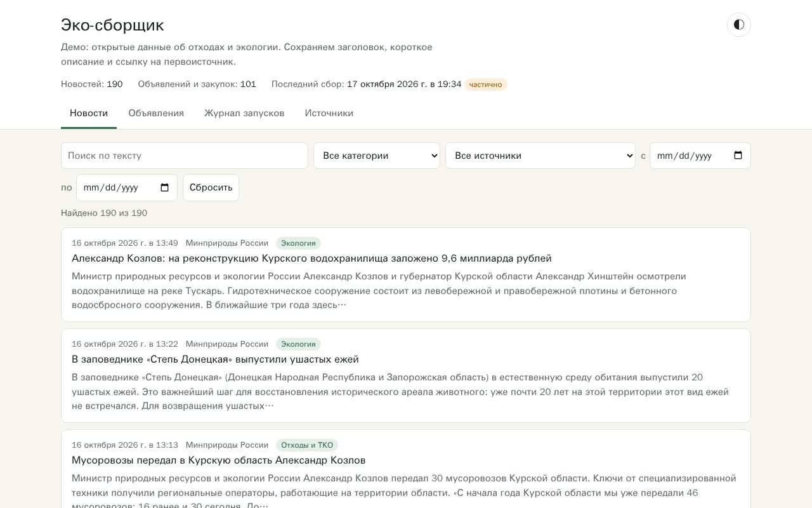Click the 'с' start date input
The width and height of the screenshot is (812, 508).
700,156
